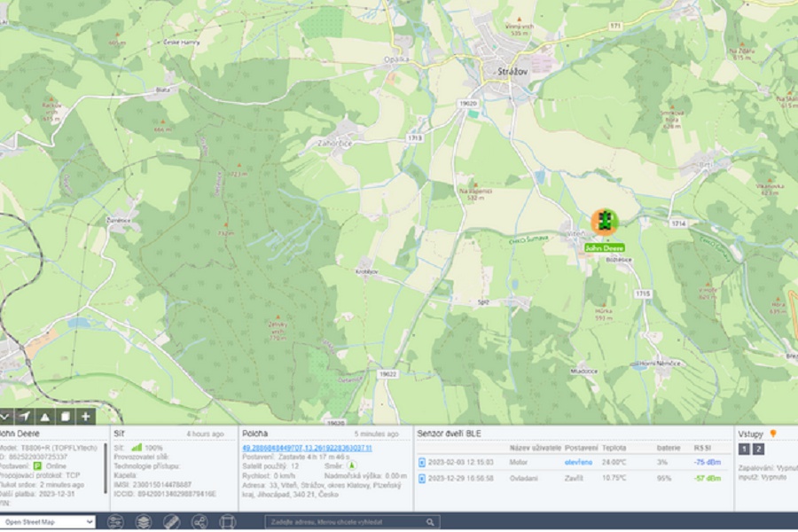Activate the fullscreen icon in the bottom bar
Viewport: 798px width, 532px height.
(x=229, y=521)
